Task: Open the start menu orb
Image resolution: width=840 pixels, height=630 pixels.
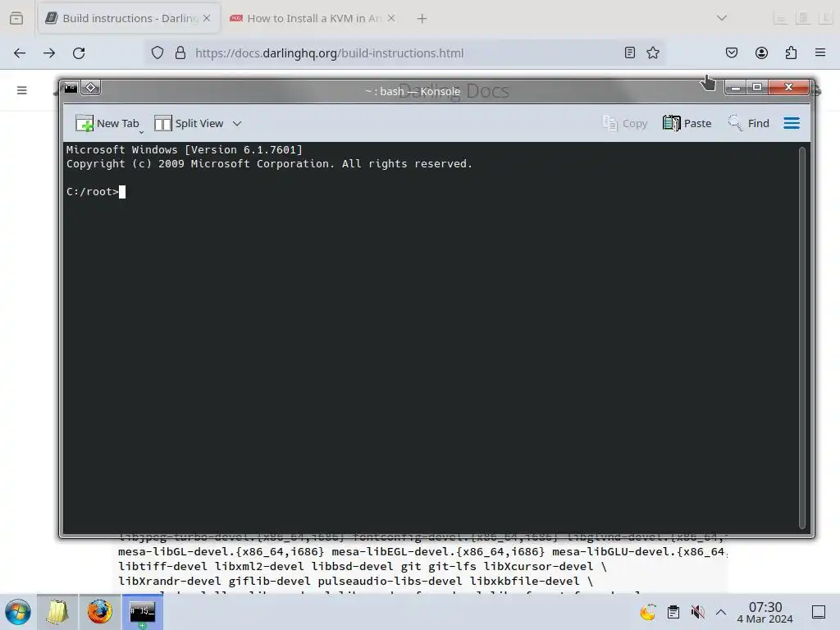Action: (18, 612)
